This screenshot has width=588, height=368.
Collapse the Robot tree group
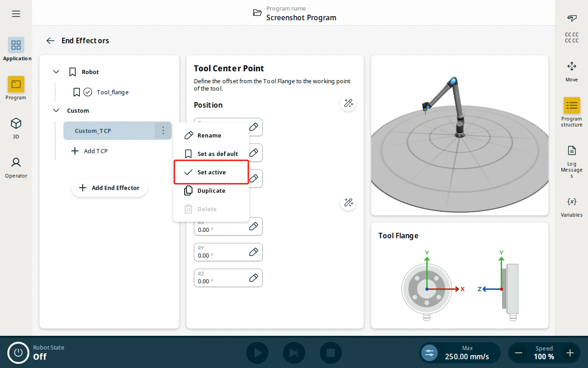coord(56,72)
